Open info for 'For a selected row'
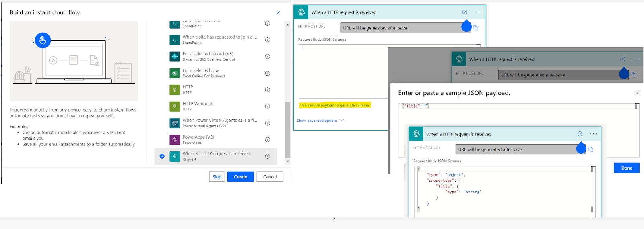Image resolution: width=644 pixels, height=229 pixels. pyautogui.click(x=267, y=73)
